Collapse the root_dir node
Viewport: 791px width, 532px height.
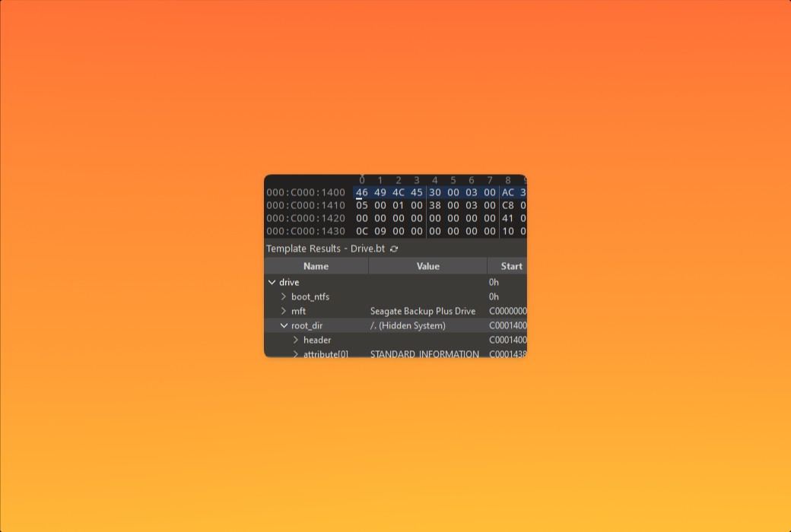click(x=283, y=325)
